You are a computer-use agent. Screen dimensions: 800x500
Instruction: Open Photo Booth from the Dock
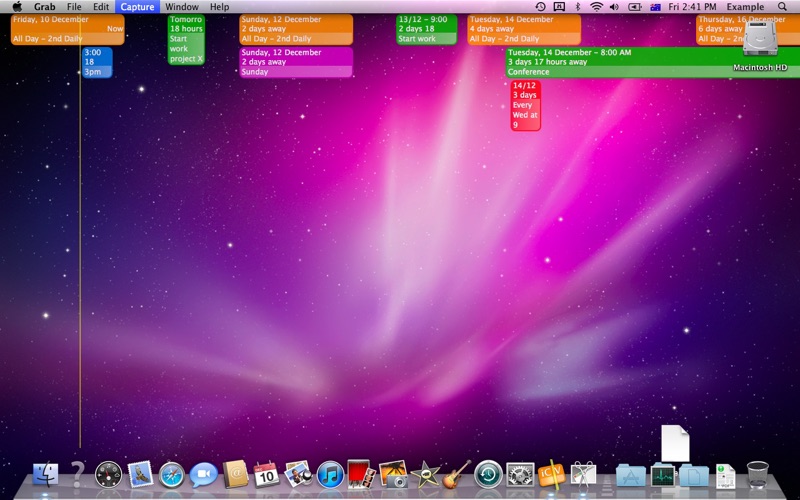362,474
